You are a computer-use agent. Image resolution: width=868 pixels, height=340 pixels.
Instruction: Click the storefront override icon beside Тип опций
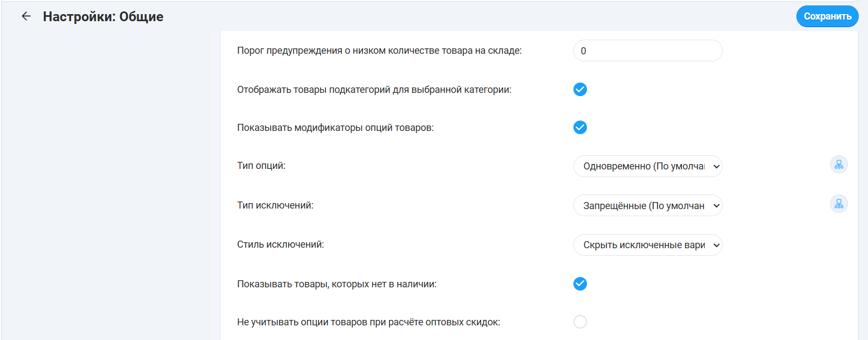coord(839,165)
